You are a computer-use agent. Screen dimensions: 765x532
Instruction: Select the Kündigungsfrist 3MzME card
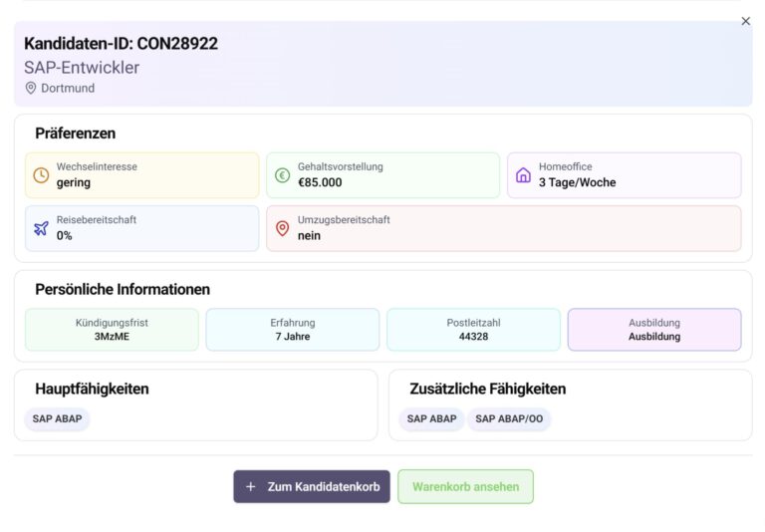coord(112,330)
